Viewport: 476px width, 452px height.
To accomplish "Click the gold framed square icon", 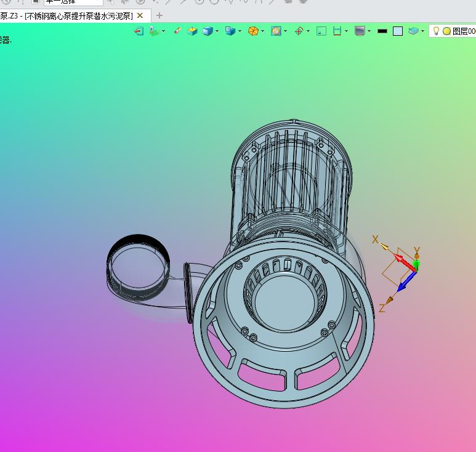I will point(276,31).
